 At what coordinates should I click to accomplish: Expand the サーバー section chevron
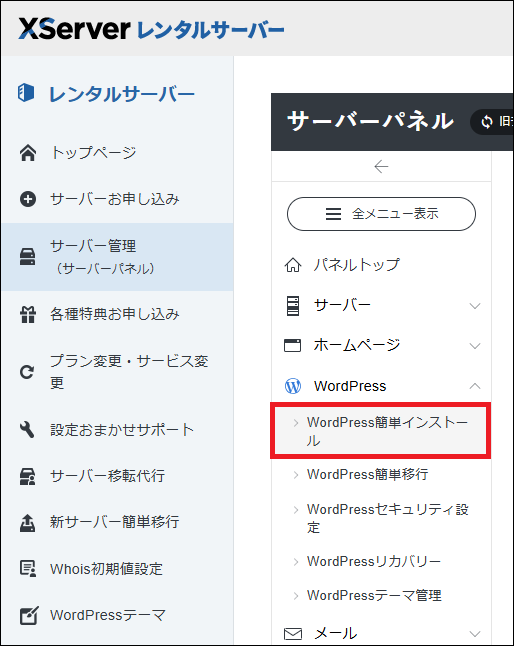pyautogui.click(x=475, y=306)
